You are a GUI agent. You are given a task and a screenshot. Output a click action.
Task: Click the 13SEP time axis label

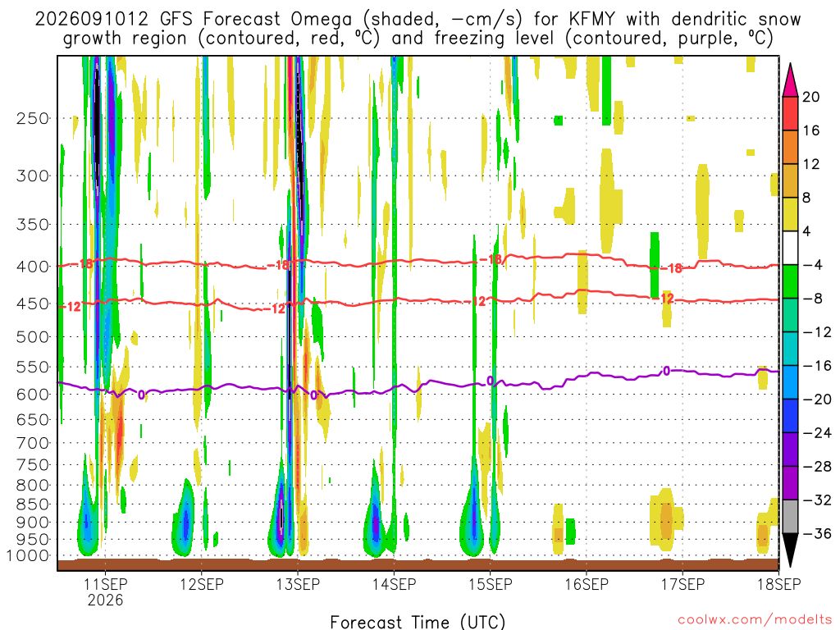(298, 584)
